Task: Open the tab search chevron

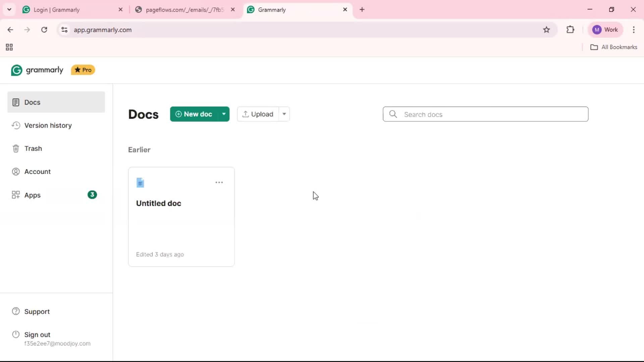Action: click(x=9, y=9)
